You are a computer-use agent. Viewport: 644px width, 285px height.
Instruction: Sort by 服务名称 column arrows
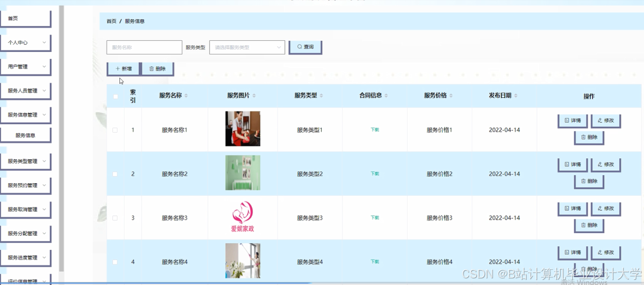[186, 96]
